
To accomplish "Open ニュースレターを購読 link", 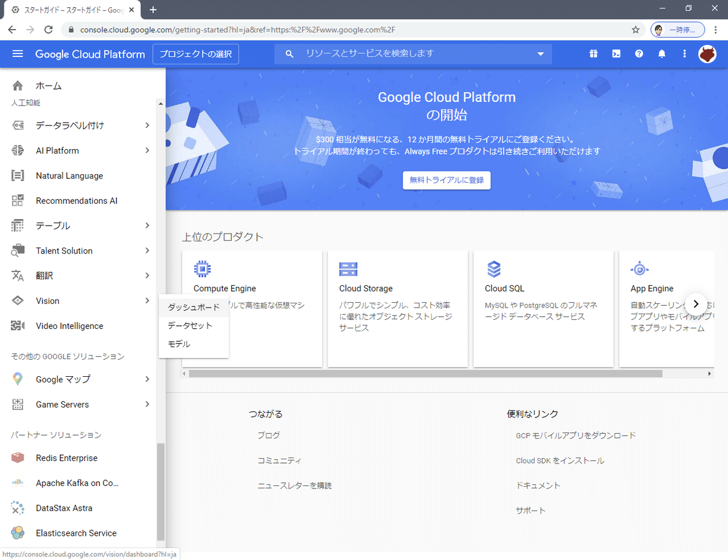I will (295, 485).
